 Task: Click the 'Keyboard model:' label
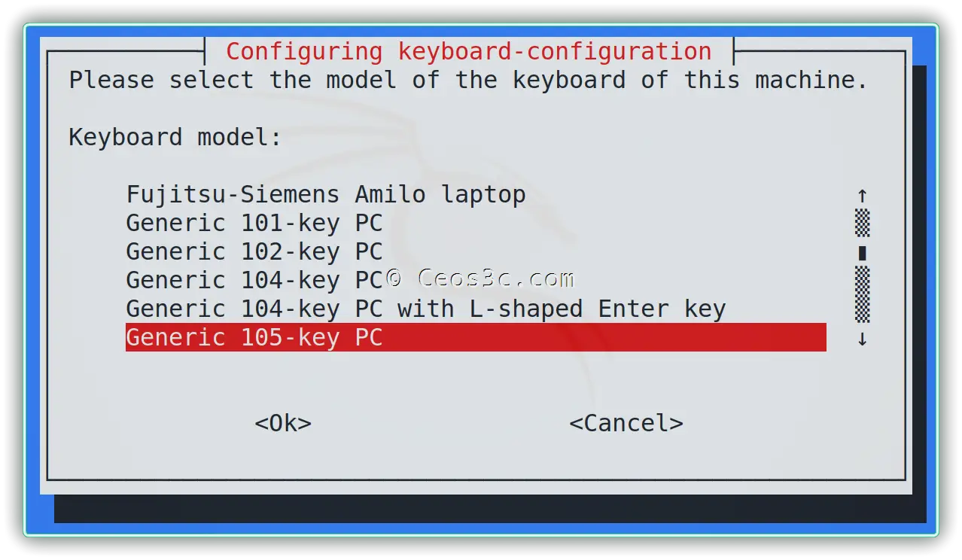(x=175, y=138)
